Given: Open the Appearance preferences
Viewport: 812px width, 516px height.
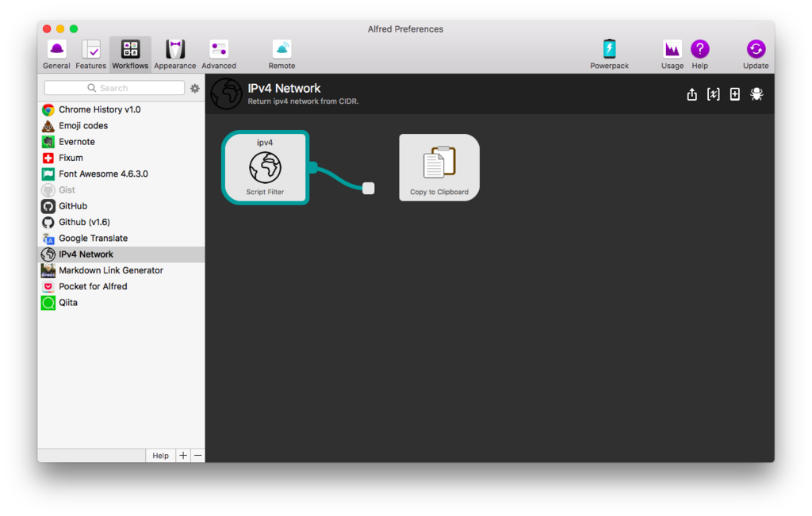Looking at the screenshot, I should pyautogui.click(x=175, y=55).
